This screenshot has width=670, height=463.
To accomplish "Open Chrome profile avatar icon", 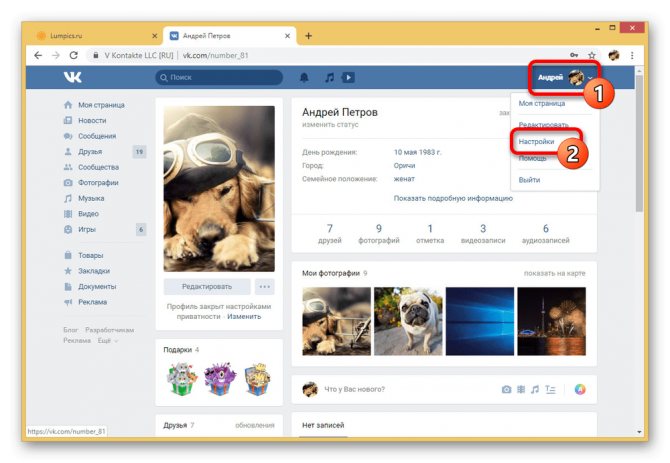I will click(614, 55).
